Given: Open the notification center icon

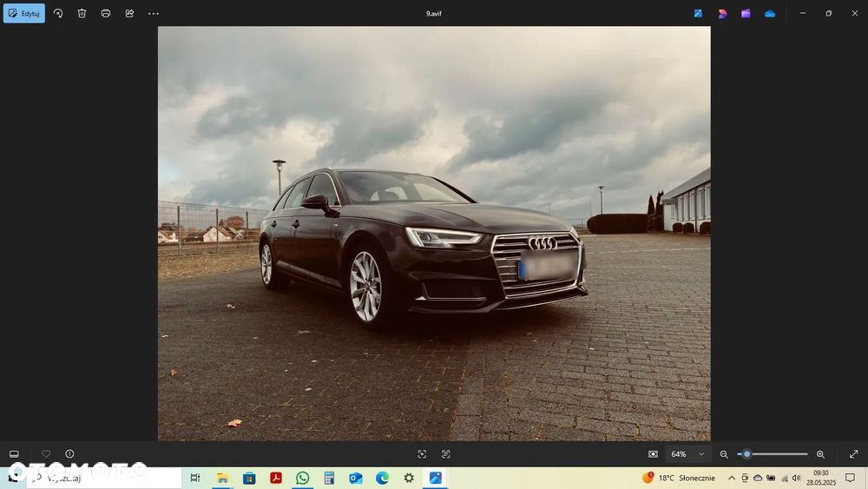Looking at the screenshot, I should [851, 478].
